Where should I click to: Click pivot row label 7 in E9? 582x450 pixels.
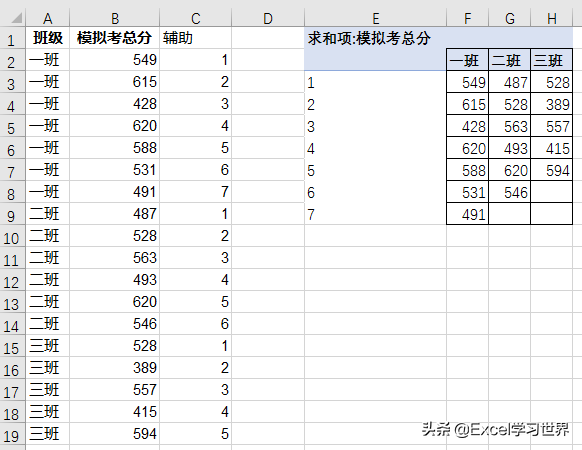tap(375, 214)
